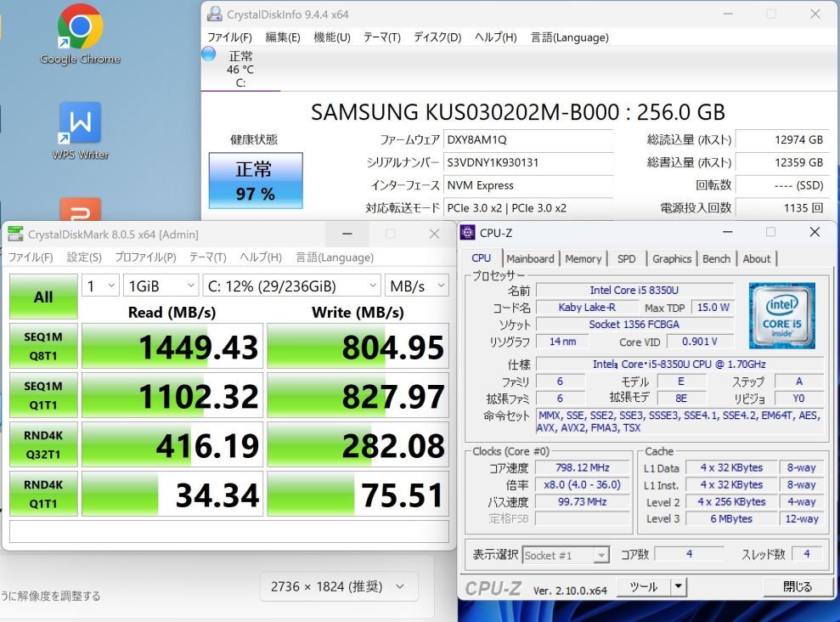Open ヘルプ(H) menu in CrystalDiskMark
The height and width of the screenshot is (622, 840).
[x=261, y=257]
